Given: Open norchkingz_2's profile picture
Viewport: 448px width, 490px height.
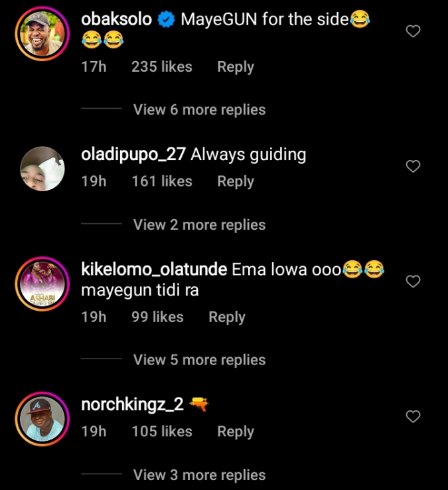Looking at the screenshot, I should 42,418.
